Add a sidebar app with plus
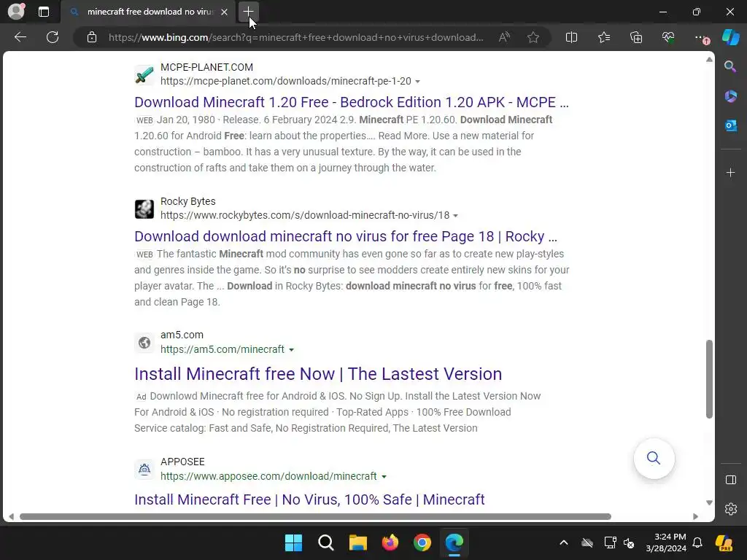Screen dimensions: 747x560 point(730,172)
